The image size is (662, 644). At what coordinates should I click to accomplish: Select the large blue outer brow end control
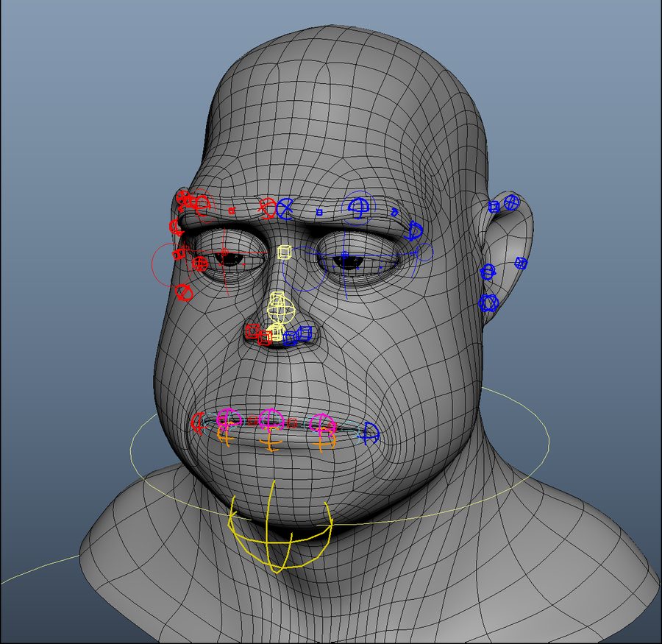pos(413,231)
